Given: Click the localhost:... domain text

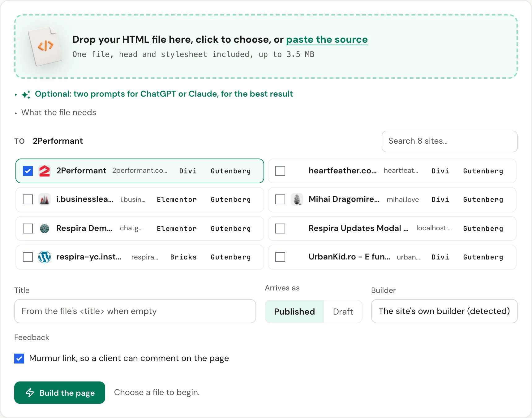Looking at the screenshot, I should [434, 228].
